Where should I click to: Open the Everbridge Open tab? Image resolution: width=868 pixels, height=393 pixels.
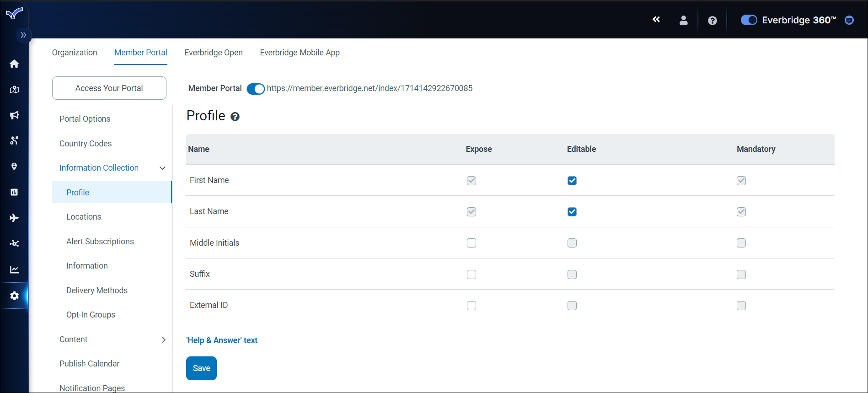tap(214, 53)
